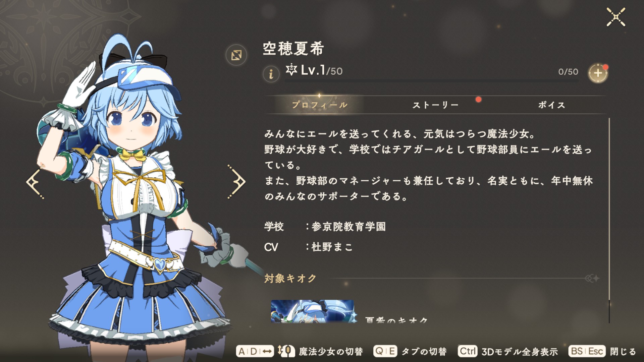Click the 対象キオク section header
The width and height of the screenshot is (644, 362).
290,278
